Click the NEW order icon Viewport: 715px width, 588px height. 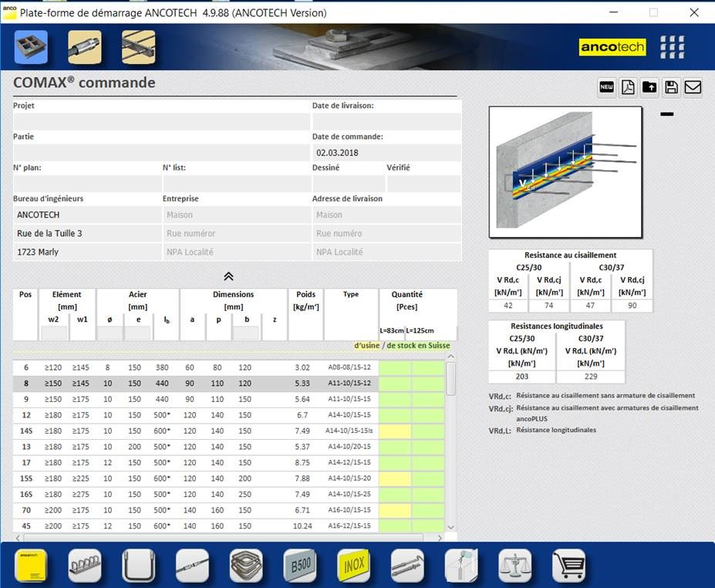point(607,87)
